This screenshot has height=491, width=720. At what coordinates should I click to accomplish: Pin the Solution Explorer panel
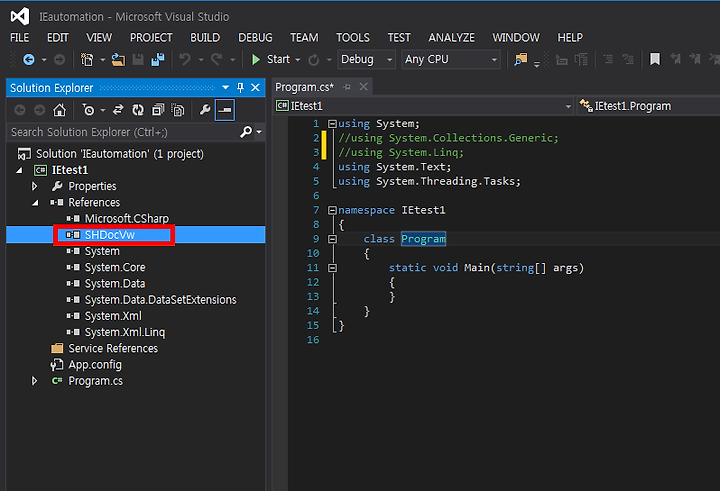(x=240, y=88)
